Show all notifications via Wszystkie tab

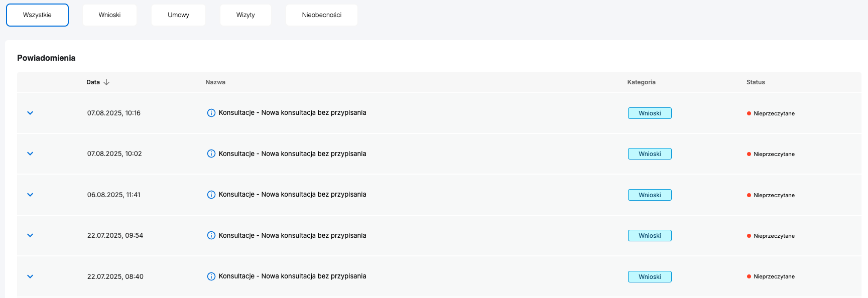click(x=37, y=15)
